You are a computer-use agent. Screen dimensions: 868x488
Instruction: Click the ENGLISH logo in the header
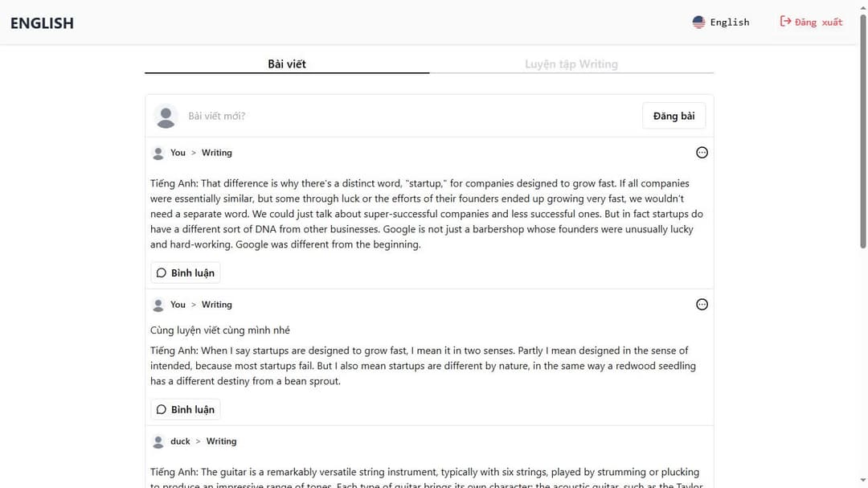[42, 23]
